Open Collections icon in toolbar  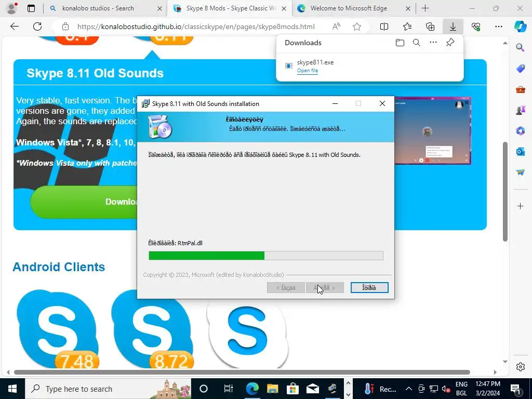tap(430, 26)
